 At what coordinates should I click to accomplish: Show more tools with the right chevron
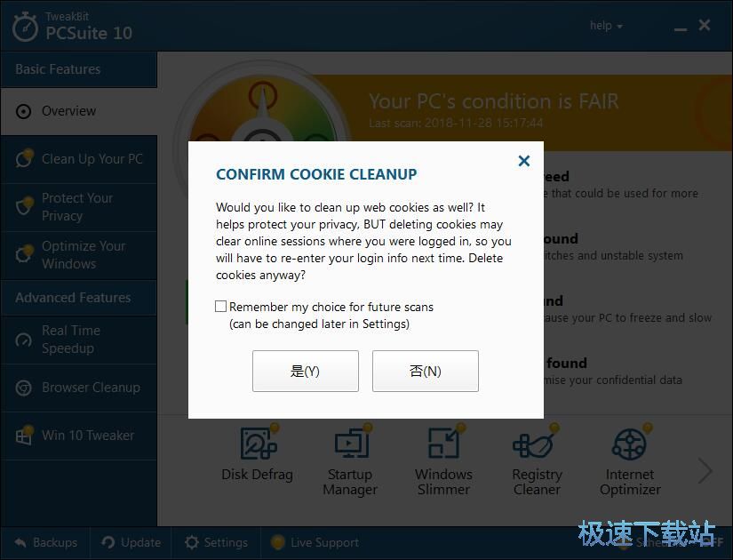pos(705,470)
